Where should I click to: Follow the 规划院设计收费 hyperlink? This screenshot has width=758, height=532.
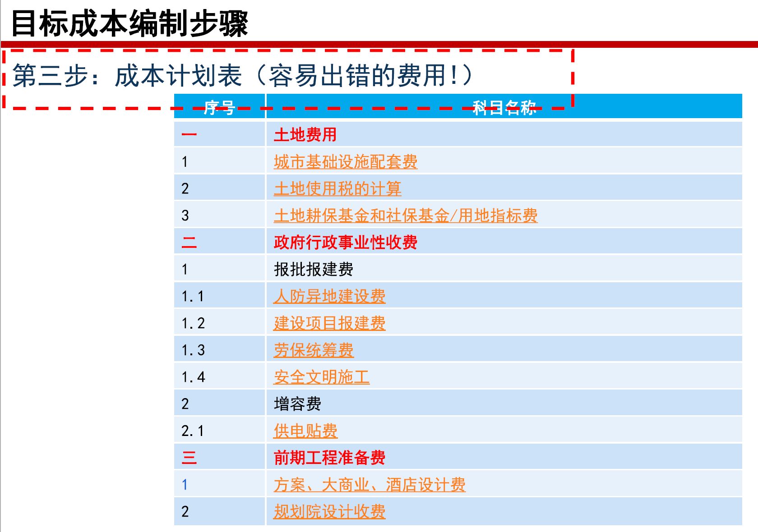[329, 512]
